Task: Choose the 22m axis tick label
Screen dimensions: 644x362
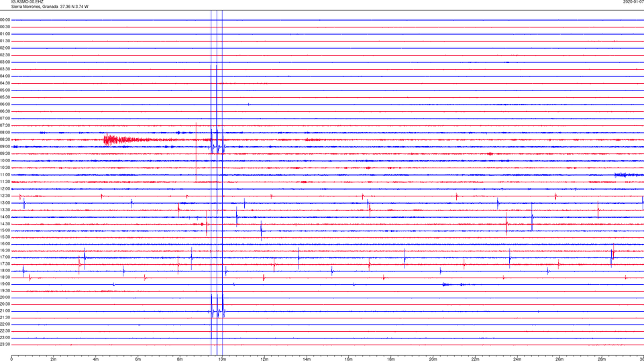Action: point(475,359)
